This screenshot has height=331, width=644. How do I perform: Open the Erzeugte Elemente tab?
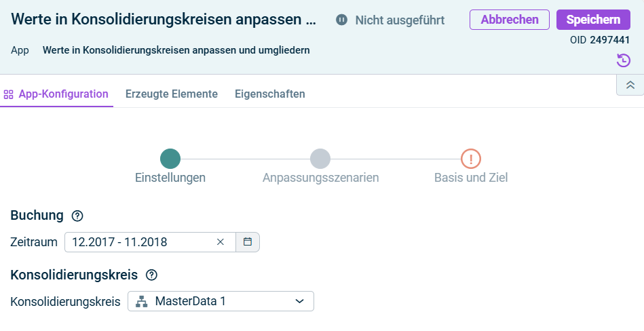[171, 94]
